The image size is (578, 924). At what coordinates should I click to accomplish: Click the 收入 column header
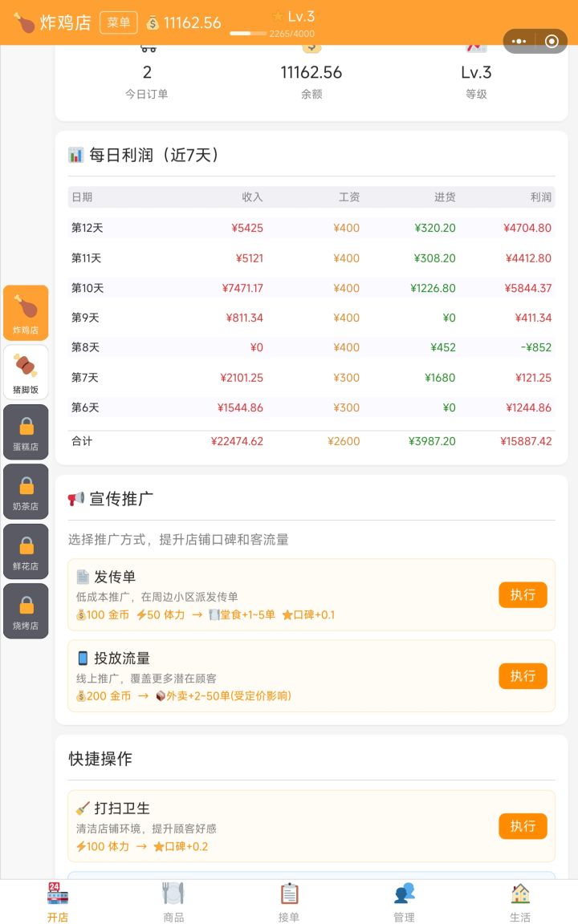pyautogui.click(x=252, y=197)
